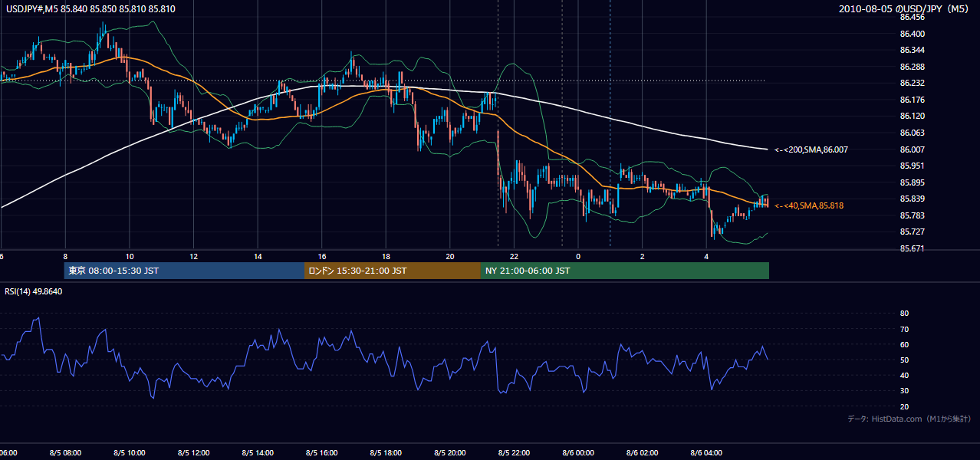Click the 8/5 22:00 time axis label
980x460 pixels.
pos(515,453)
